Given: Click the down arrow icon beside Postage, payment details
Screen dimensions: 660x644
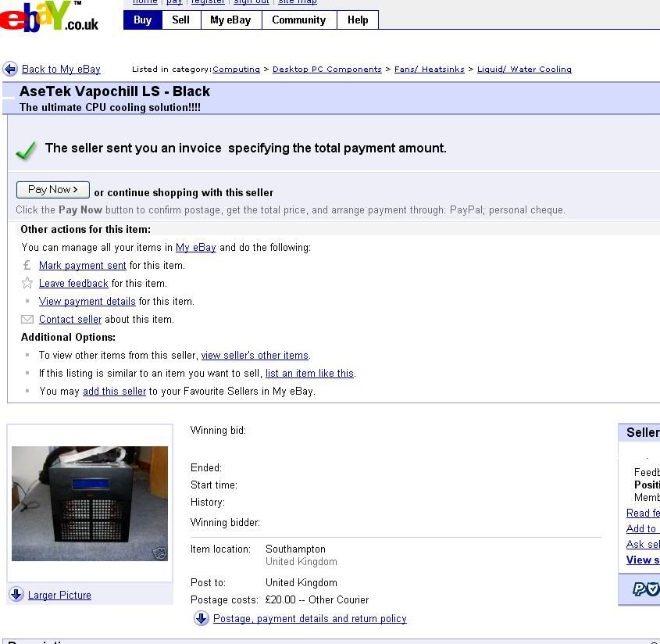Looking at the screenshot, I should [x=202, y=618].
